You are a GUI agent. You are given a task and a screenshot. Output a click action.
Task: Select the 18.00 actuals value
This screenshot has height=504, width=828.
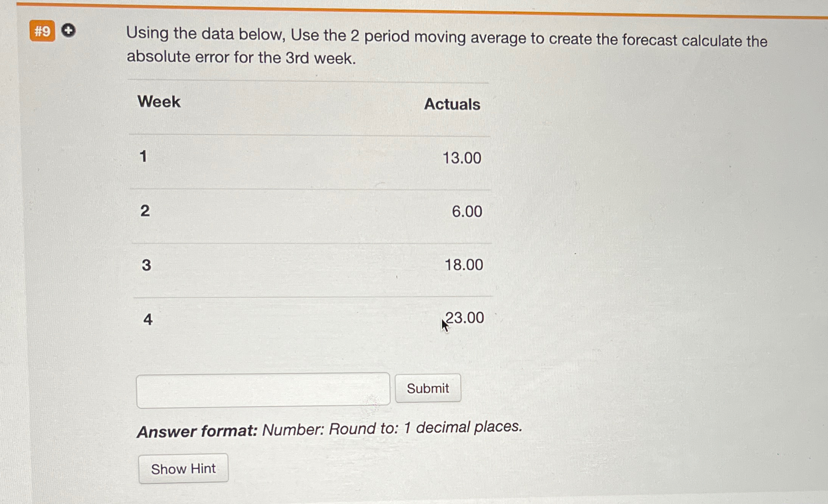tap(464, 265)
